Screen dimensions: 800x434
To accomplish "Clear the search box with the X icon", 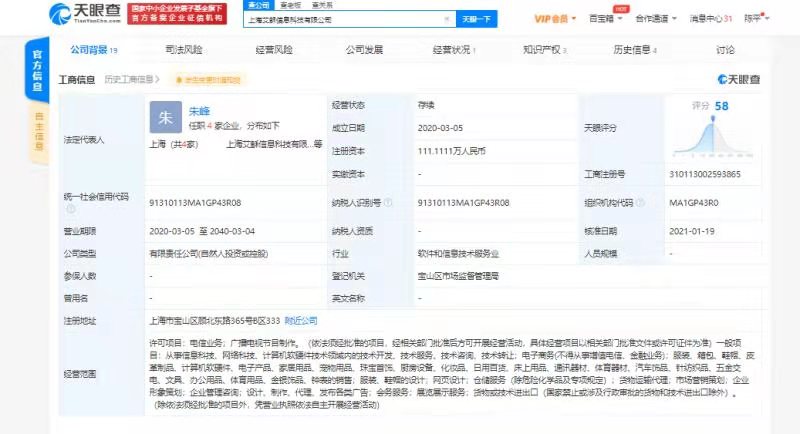I will tap(446, 19).
